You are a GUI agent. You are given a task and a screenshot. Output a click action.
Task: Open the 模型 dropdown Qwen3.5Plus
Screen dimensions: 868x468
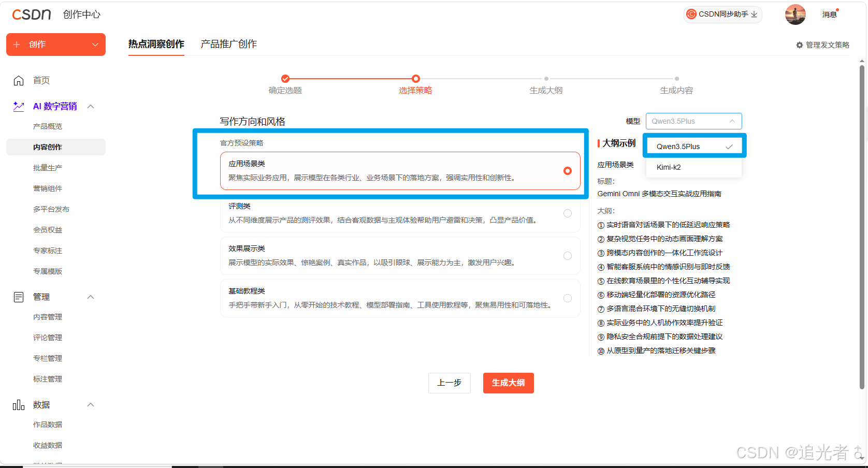pos(693,121)
